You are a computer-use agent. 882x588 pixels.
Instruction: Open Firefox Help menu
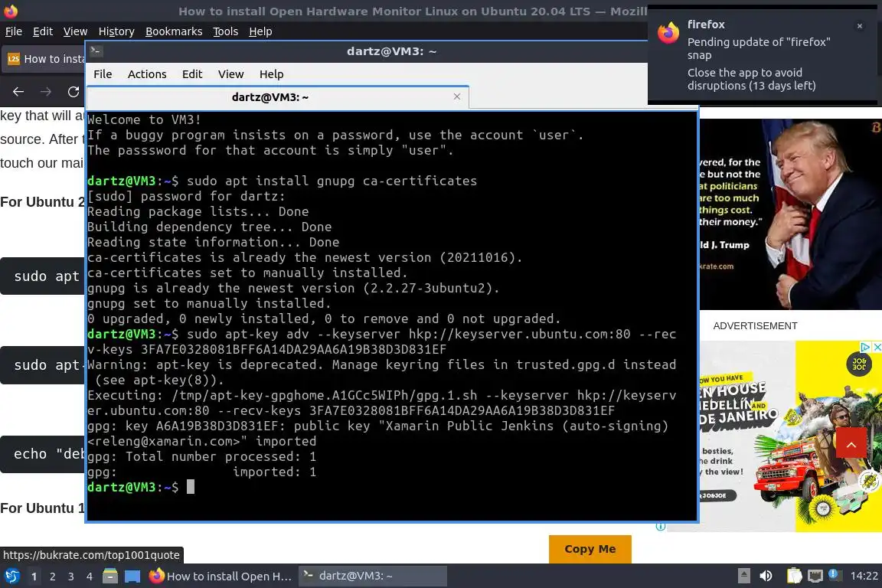260,31
